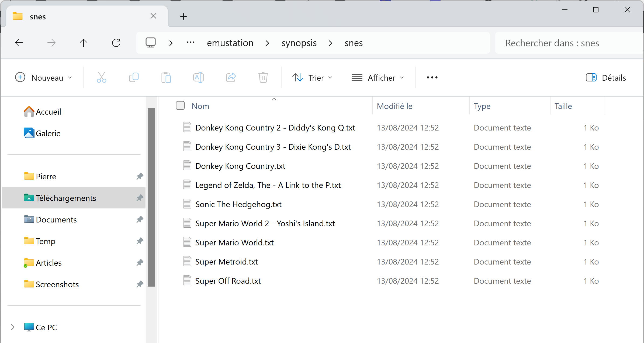
Task: Expand chevron after synopsis in address bar
Action: [330, 43]
